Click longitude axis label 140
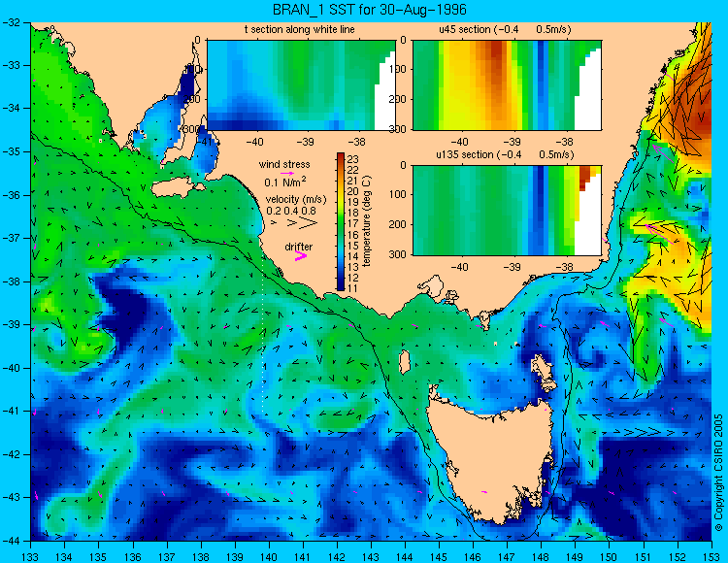728x563 pixels. tap(268, 557)
